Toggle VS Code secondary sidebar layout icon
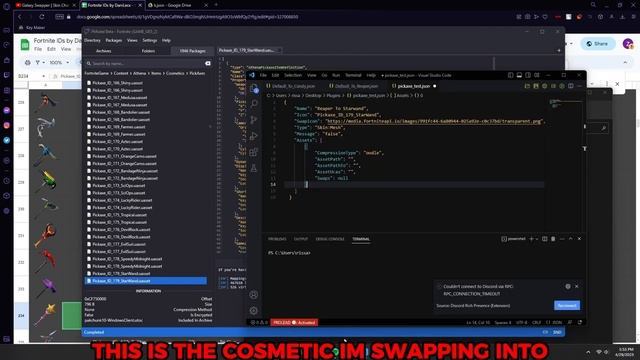The height and width of the screenshot is (360, 640). [x=528, y=75]
